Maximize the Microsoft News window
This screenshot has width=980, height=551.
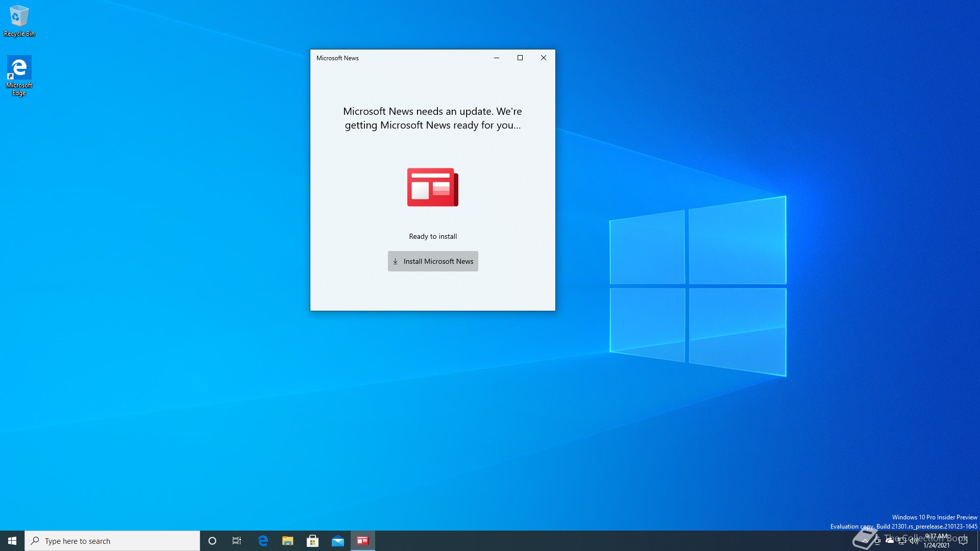[x=520, y=58]
